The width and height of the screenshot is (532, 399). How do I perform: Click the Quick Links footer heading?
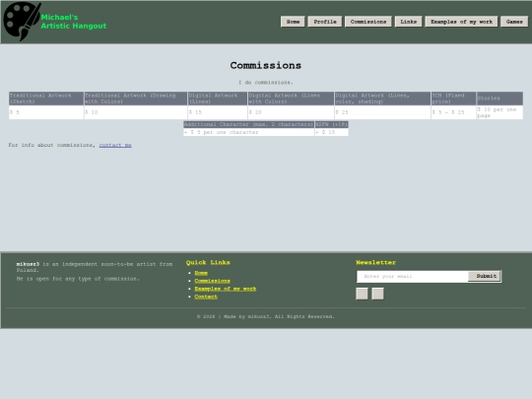pos(208,263)
